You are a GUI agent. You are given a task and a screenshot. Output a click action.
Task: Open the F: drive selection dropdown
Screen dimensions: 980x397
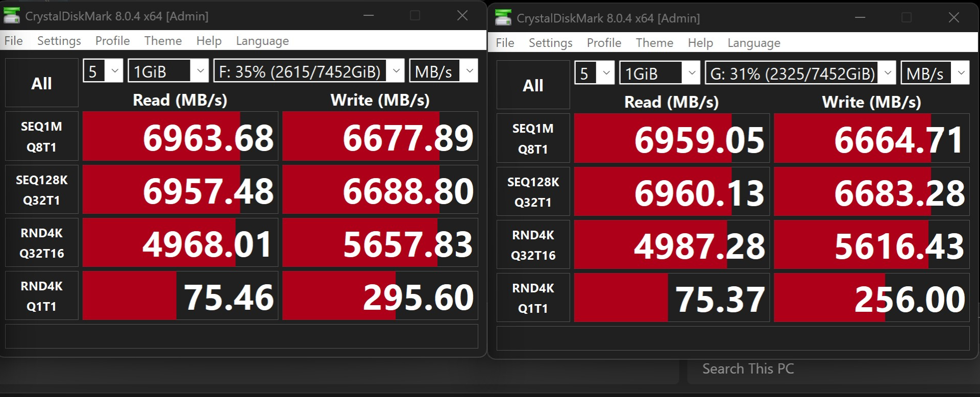coord(309,71)
